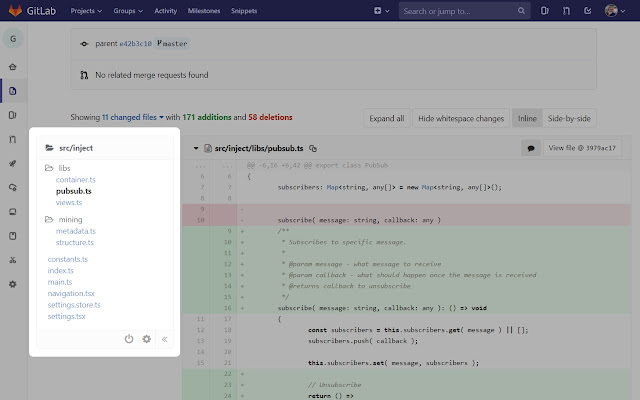Open Snippets in top menu
Image resolution: width=640 pixels, height=400 pixels.
244,11
